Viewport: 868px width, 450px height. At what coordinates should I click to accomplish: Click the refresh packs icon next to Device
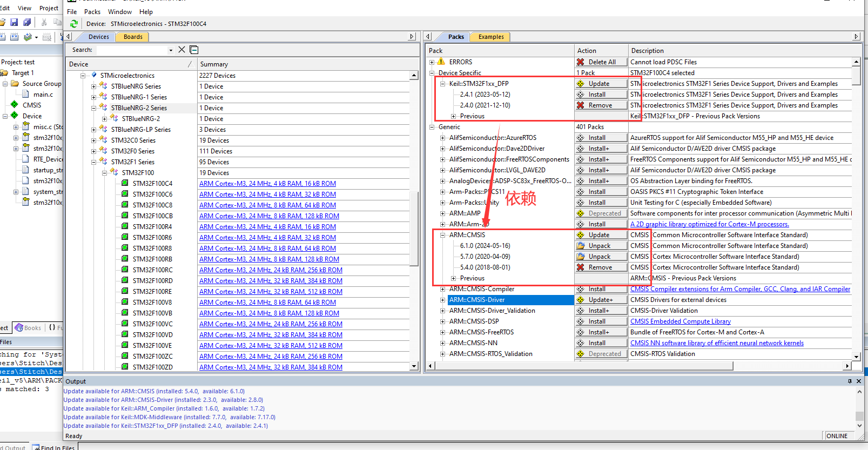(74, 24)
